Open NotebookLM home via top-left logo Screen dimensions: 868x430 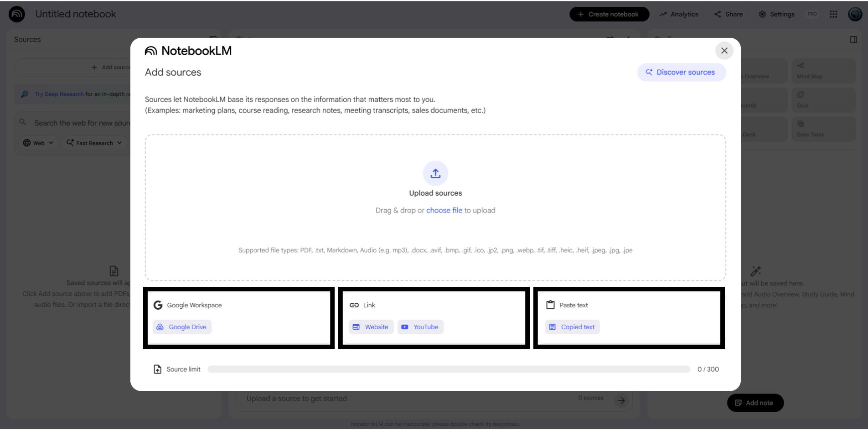[x=17, y=14]
